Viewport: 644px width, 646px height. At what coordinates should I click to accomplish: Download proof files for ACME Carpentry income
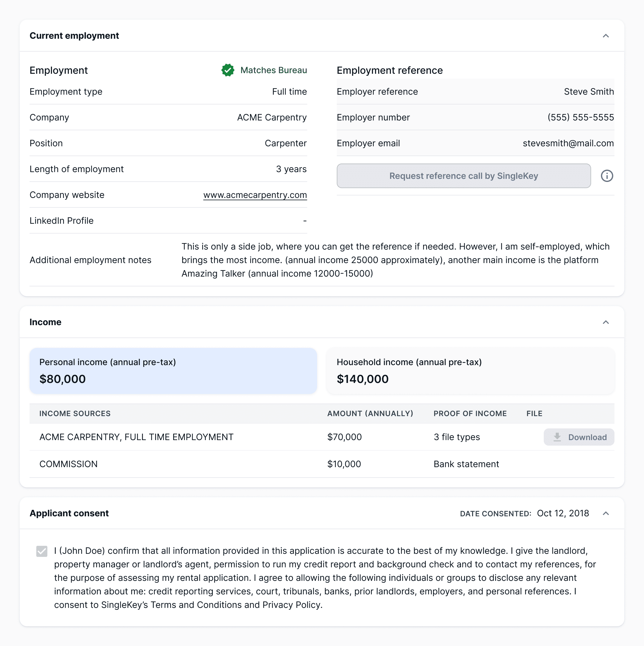tap(579, 437)
